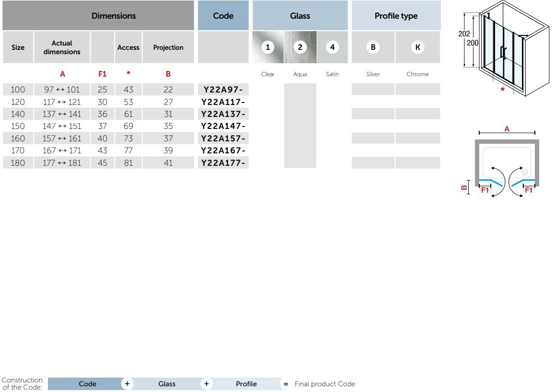Click product code Y22A177-
The height and width of the screenshot is (392, 556).
[224, 163]
